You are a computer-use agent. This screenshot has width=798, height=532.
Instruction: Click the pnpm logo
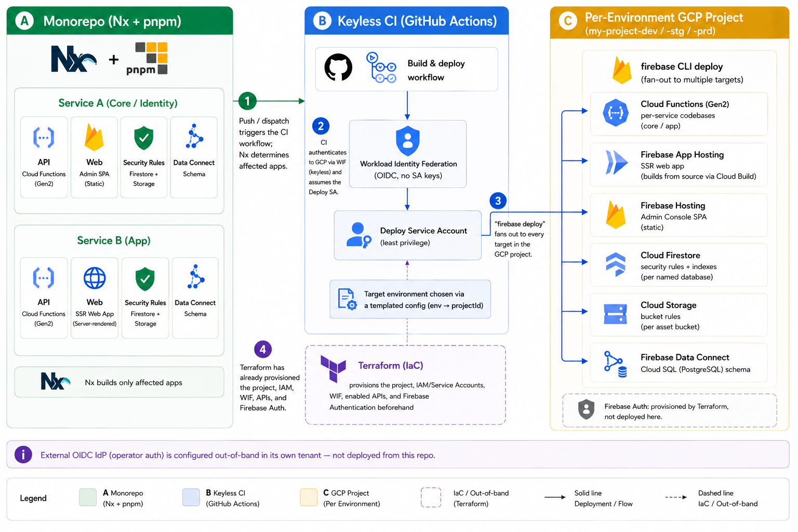click(147, 59)
